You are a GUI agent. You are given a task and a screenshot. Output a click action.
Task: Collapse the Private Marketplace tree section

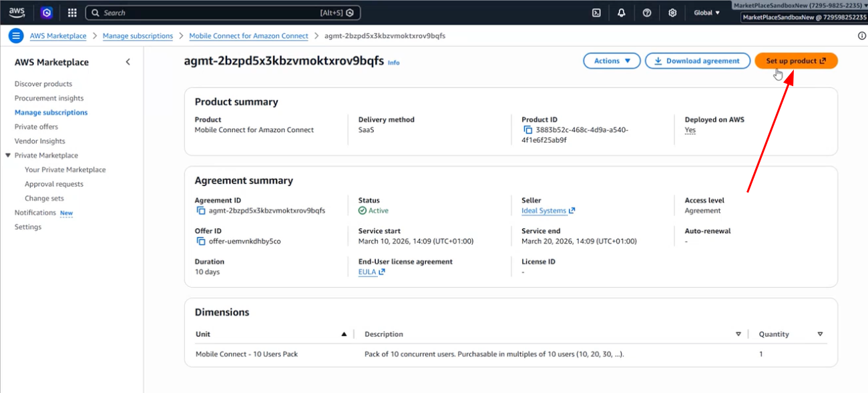(x=8, y=155)
